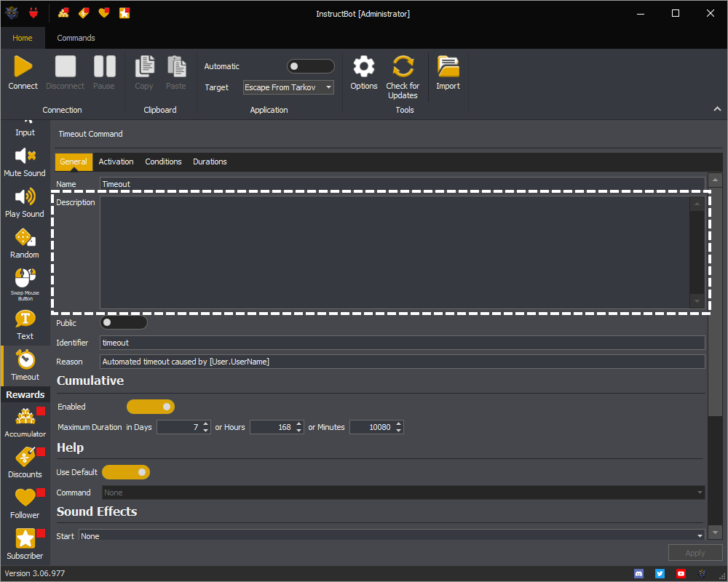Open the Import folder icon
728x582 pixels.
(448, 66)
